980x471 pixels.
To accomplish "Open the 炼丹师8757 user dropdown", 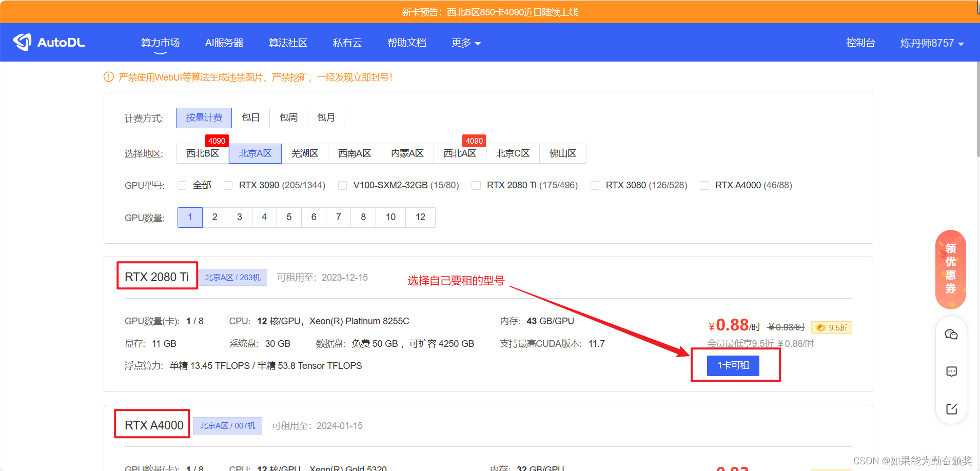I will pos(932,43).
